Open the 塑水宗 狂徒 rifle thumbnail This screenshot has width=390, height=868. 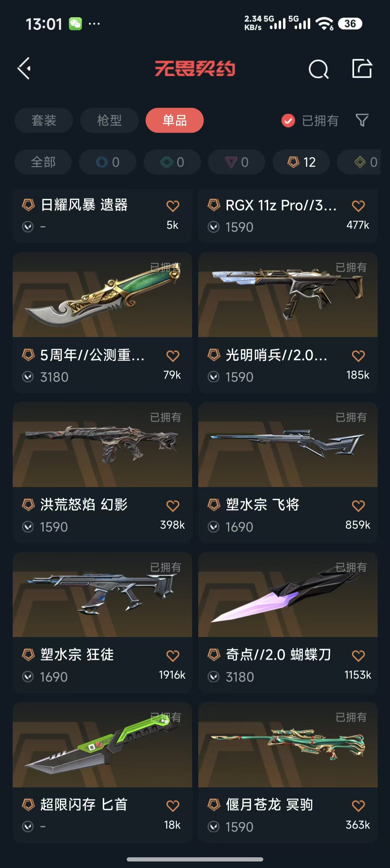102,594
